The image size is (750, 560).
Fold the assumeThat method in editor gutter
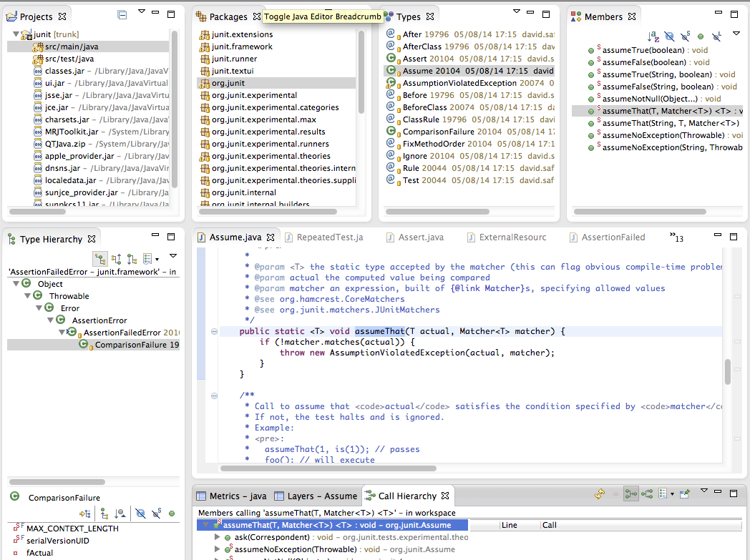tap(214, 332)
